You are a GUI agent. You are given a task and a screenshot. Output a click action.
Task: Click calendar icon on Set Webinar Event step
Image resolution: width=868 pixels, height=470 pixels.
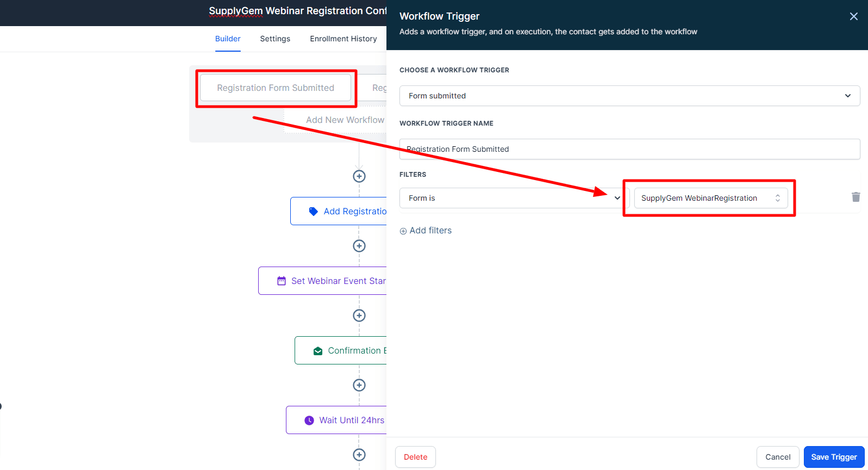coord(282,281)
